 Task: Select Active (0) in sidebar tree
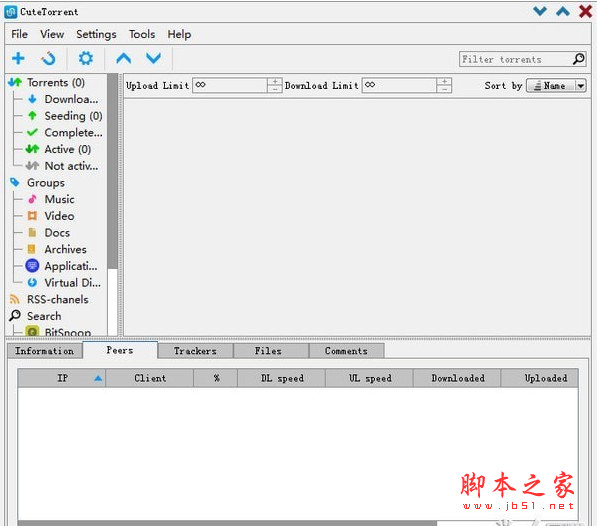pyautogui.click(x=68, y=149)
